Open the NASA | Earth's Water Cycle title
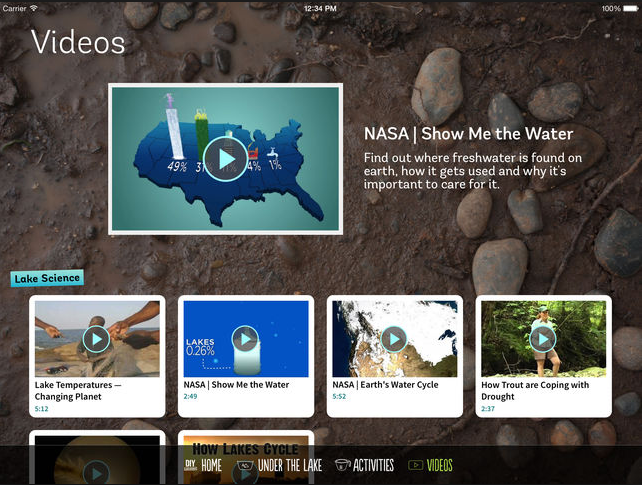The width and height of the screenshot is (642, 485). point(385,385)
